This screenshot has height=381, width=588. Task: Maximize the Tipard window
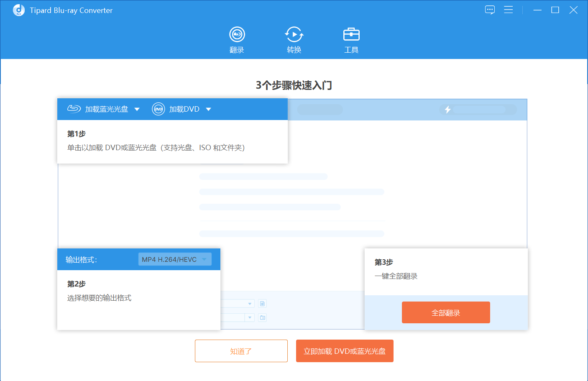(x=555, y=10)
